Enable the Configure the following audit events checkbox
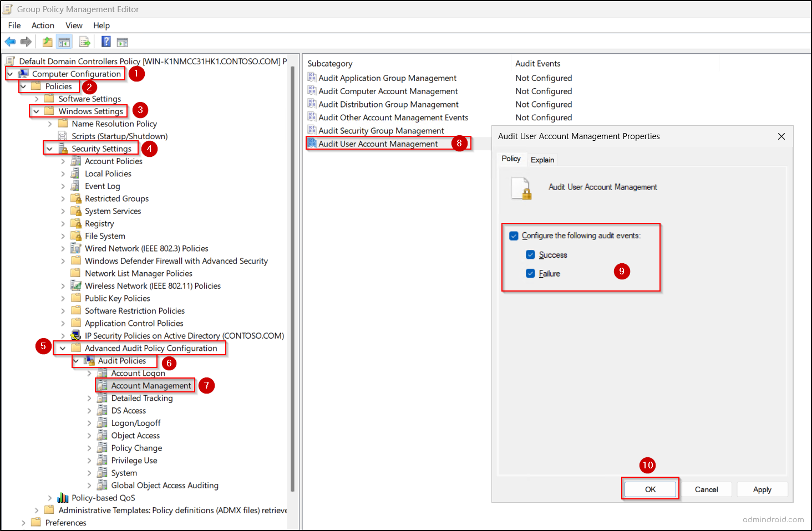Viewport: 812px width, 531px height. coord(514,235)
